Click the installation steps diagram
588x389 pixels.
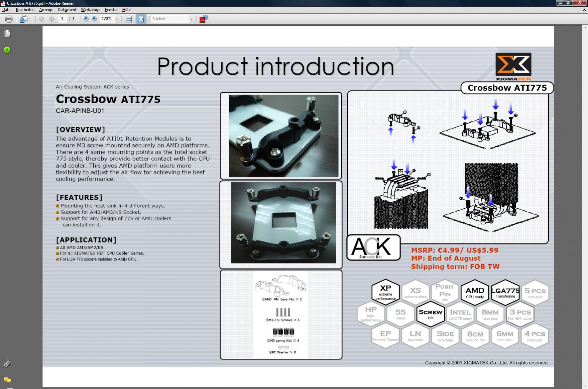(448, 167)
